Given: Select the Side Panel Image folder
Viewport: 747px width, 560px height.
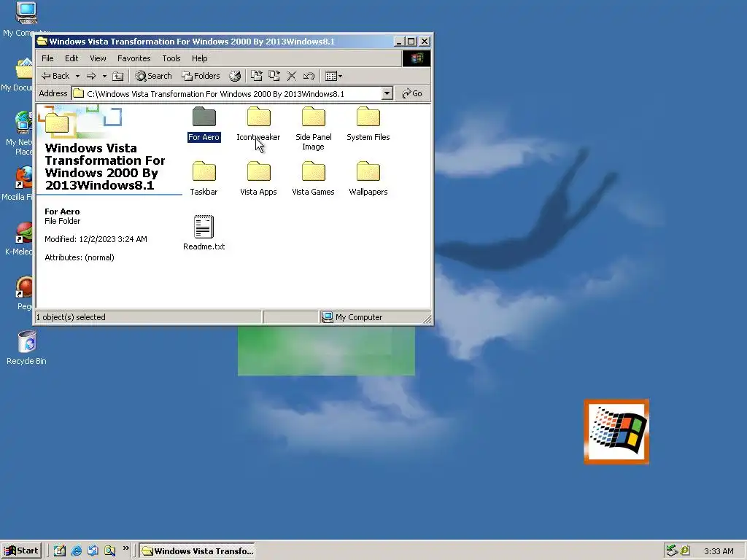Looking at the screenshot, I should coord(313,128).
